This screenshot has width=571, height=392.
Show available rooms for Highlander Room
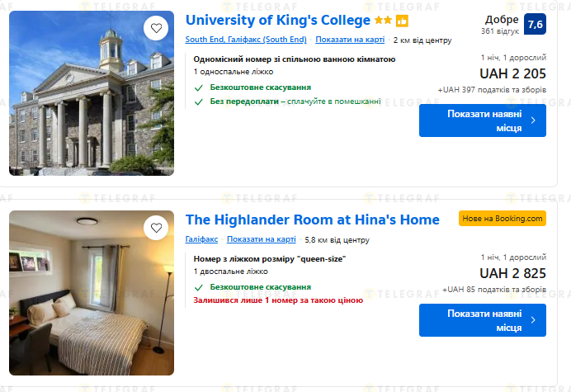483,320
